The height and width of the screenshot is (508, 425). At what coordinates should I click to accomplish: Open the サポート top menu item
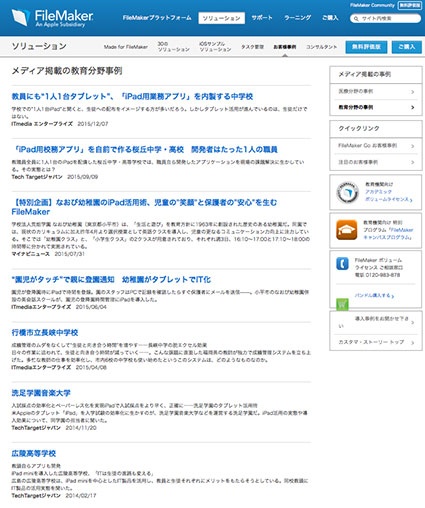tap(262, 18)
